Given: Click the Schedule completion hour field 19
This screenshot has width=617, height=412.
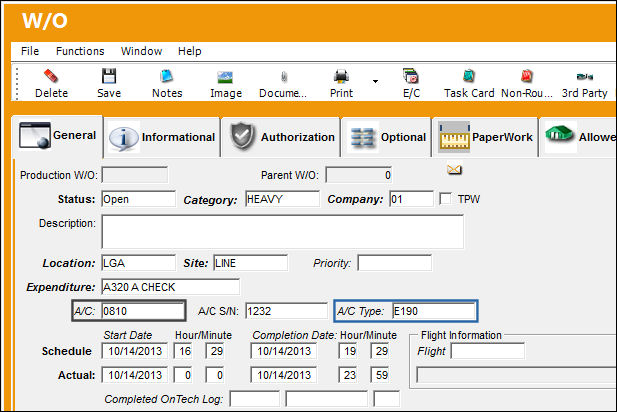Looking at the screenshot, I should pyautogui.click(x=348, y=351).
